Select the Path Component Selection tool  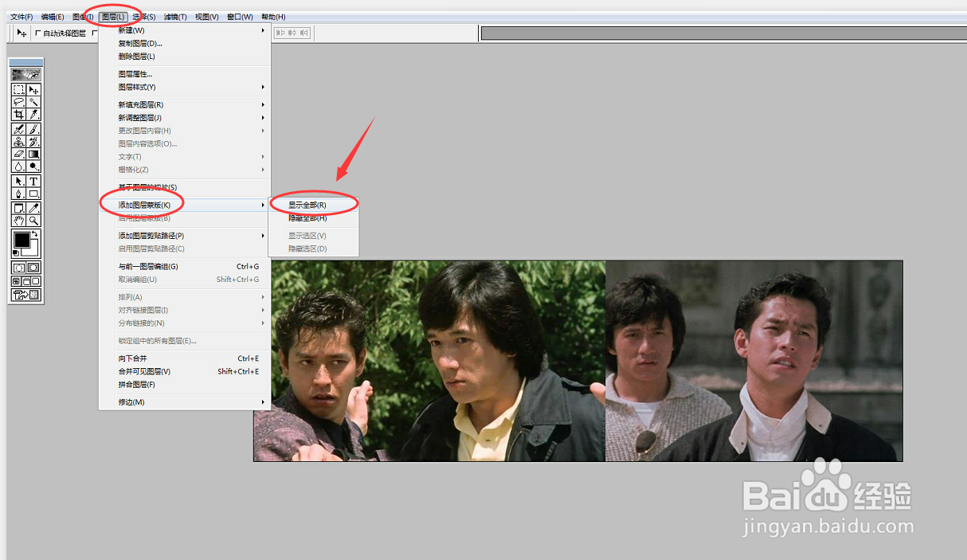pos(18,181)
